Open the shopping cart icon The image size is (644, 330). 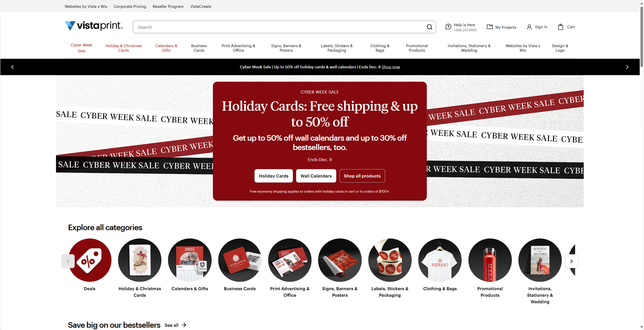coord(561,27)
